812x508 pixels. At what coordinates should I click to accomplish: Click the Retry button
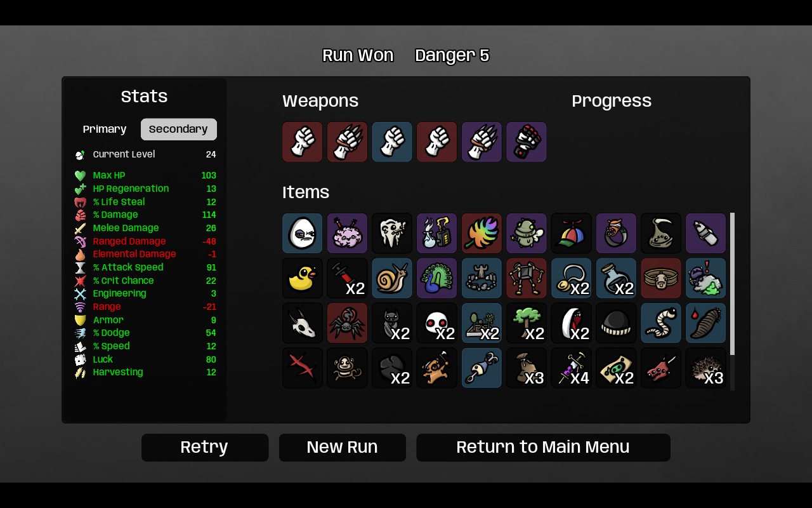pos(205,448)
